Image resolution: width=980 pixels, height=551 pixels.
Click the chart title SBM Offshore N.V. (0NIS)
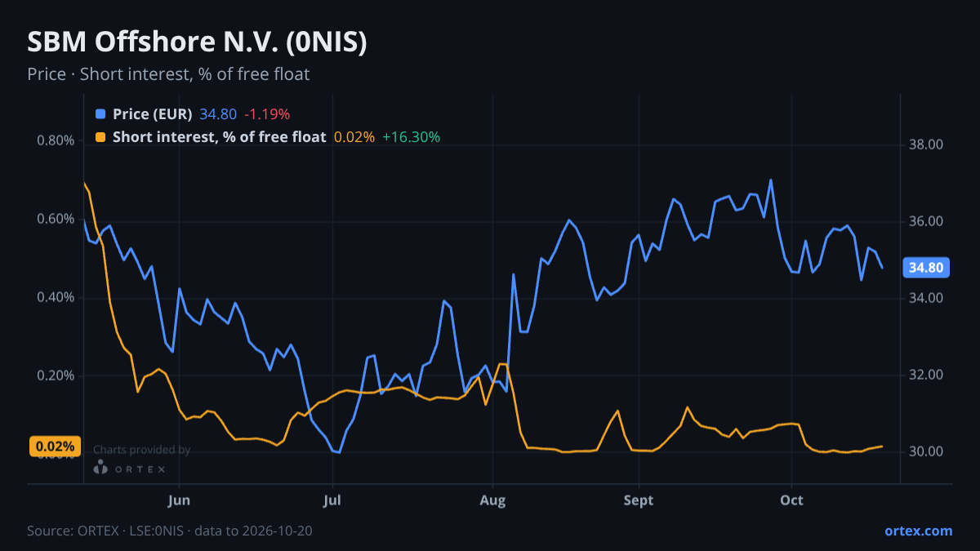point(197,43)
